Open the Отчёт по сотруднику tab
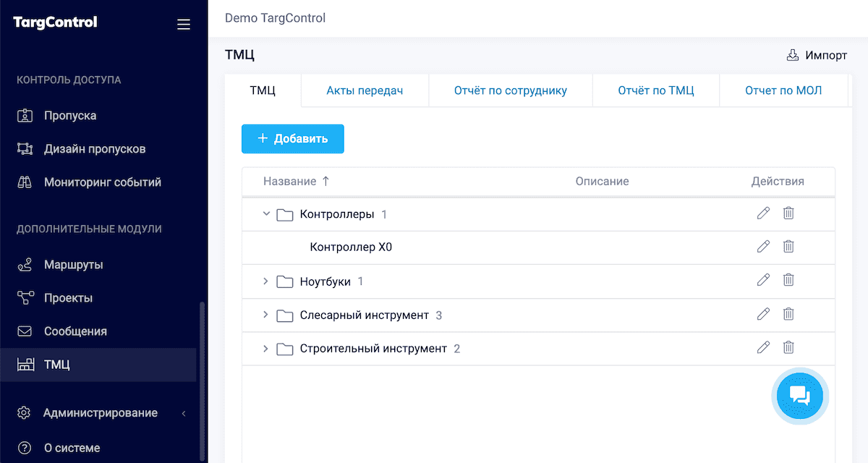The width and height of the screenshot is (868, 463). 510,90
